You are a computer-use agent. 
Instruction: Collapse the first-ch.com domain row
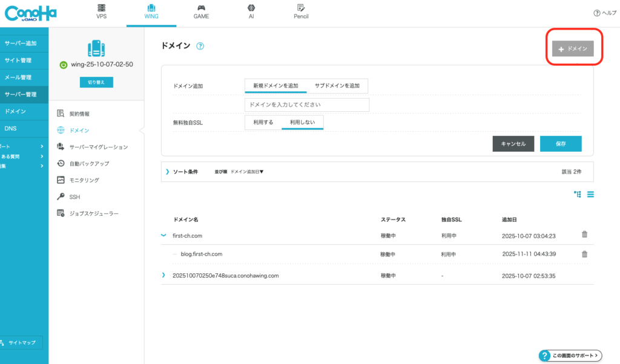coord(162,235)
